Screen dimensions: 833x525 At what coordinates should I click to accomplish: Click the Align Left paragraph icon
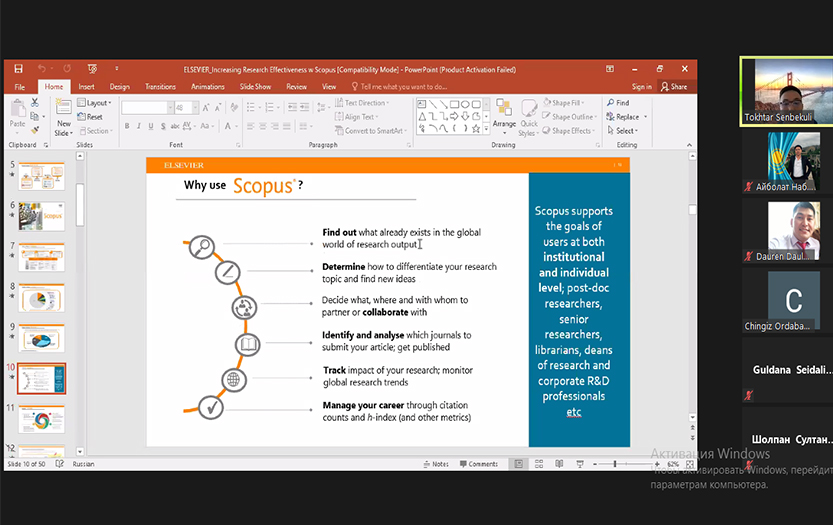point(251,126)
